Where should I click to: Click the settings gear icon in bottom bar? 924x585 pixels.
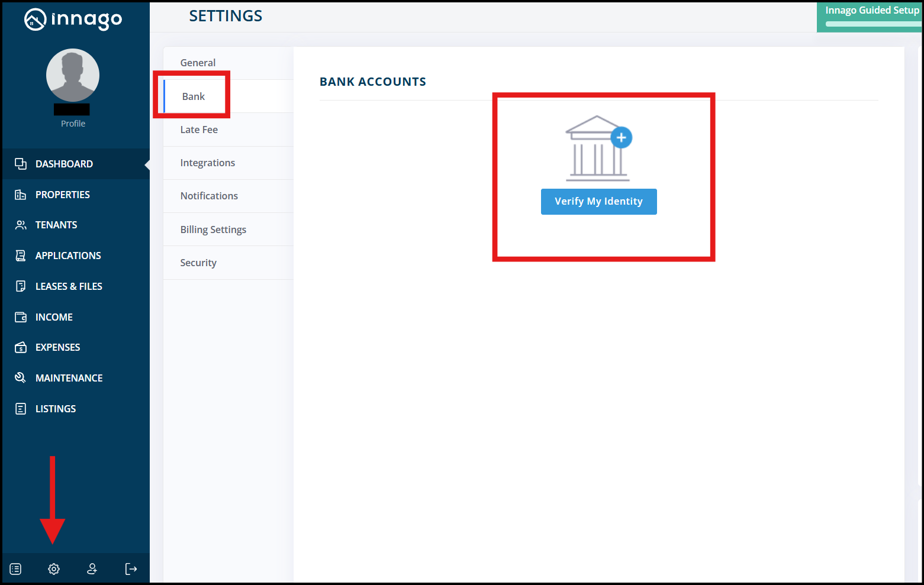[54, 569]
